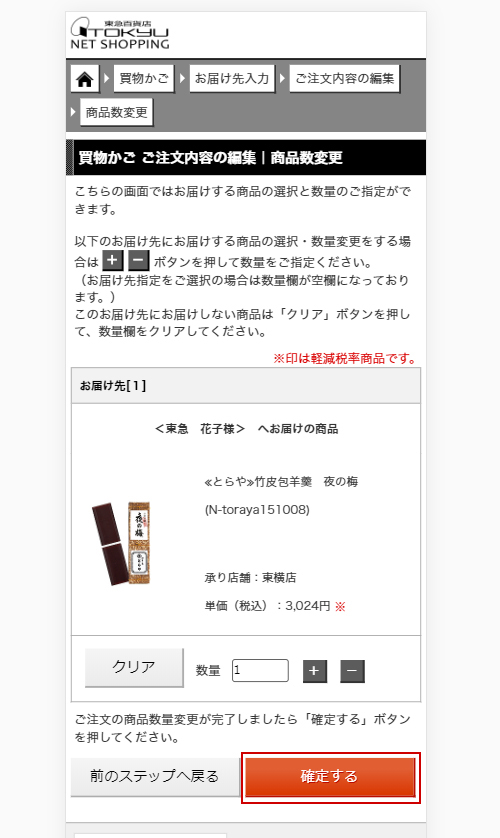Select 商品数変更 breadcrumb item
Viewport: 500px width, 838px height.
click(116, 112)
